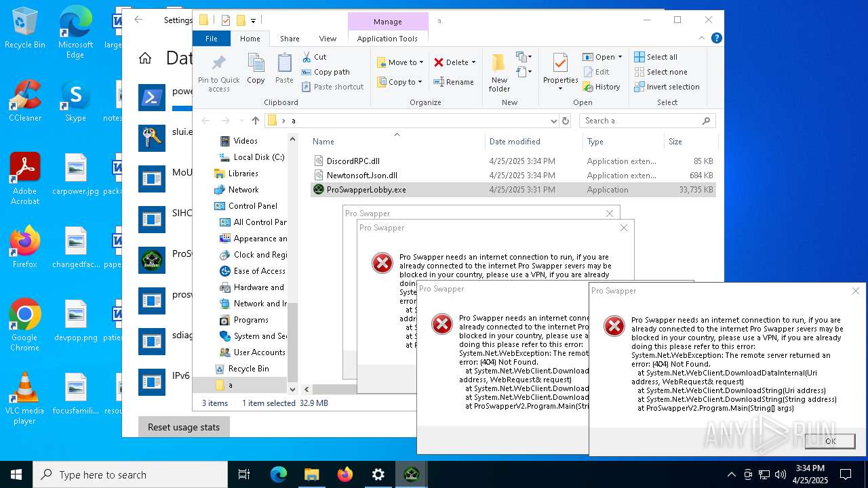The height and width of the screenshot is (488, 868).
Task: Click Select all in ribbon
Action: click(x=656, y=57)
